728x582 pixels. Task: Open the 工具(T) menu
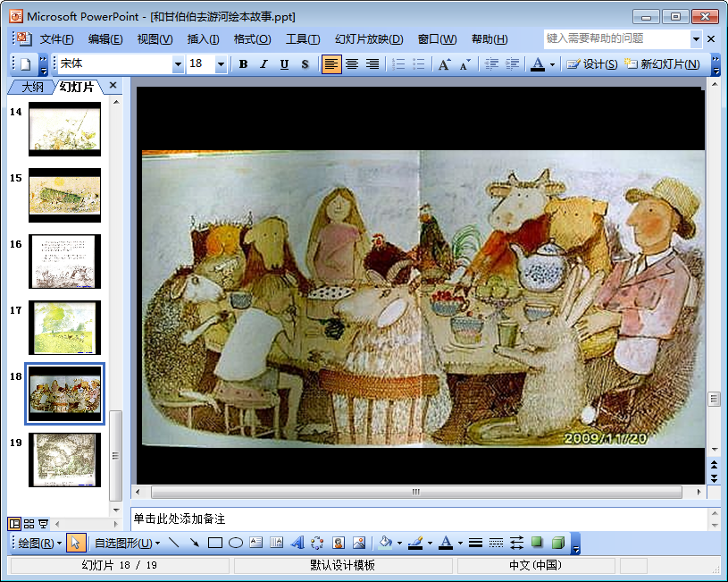click(303, 39)
